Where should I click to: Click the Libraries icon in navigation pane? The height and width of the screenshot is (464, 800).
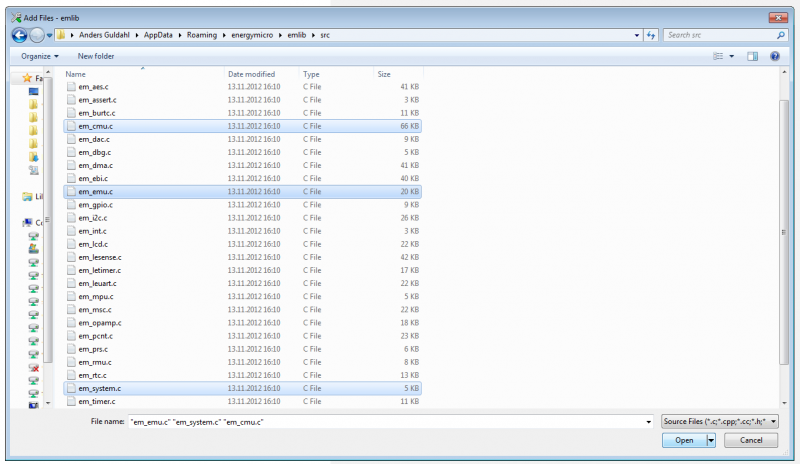click(x=28, y=197)
